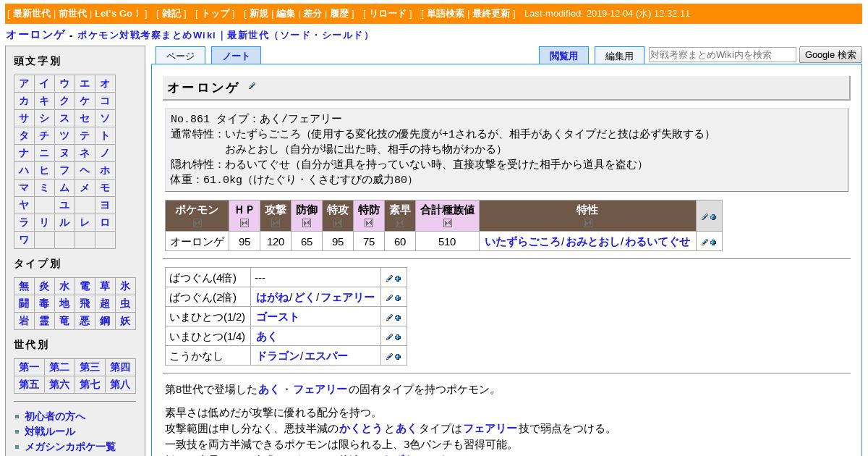The width and height of the screenshot is (868, 456).
Task: Add row via plus icon in オーロンゲ row
Action: pyautogui.click(x=713, y=242)
